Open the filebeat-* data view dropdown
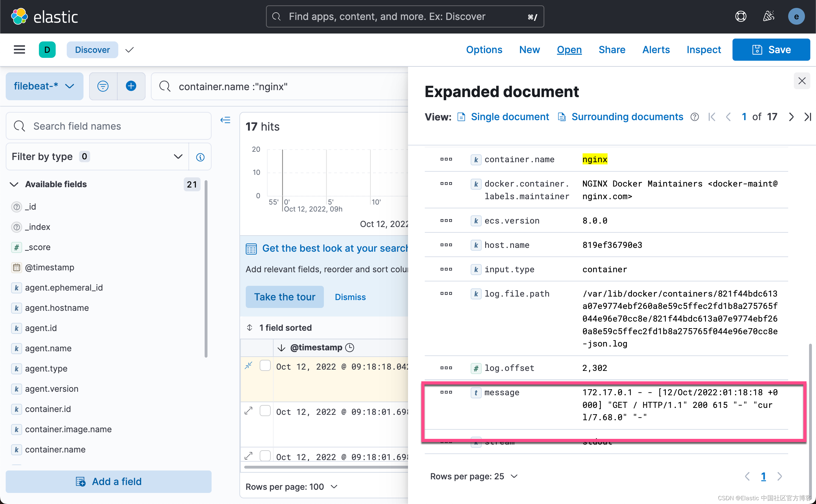This screenshot has width=816, height=504. point(44,86)
